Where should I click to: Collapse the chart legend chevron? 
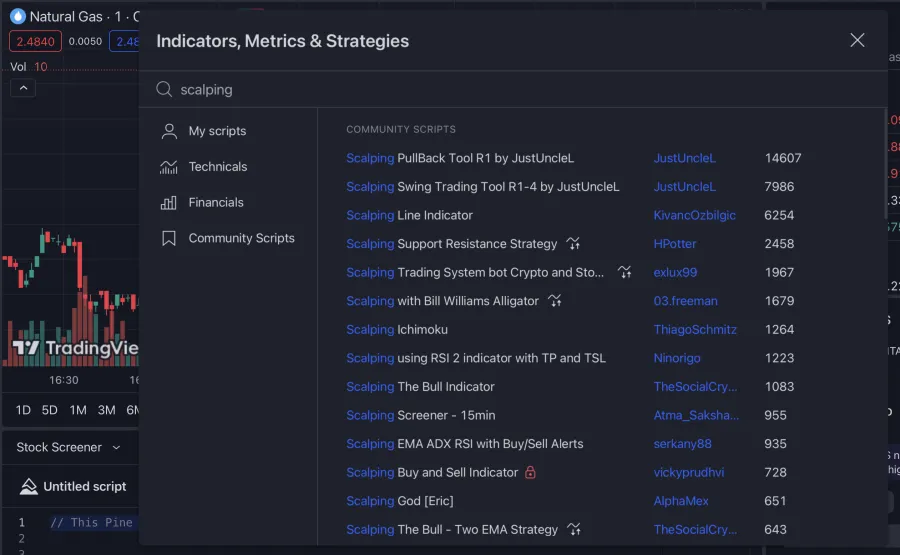[23, 88]
